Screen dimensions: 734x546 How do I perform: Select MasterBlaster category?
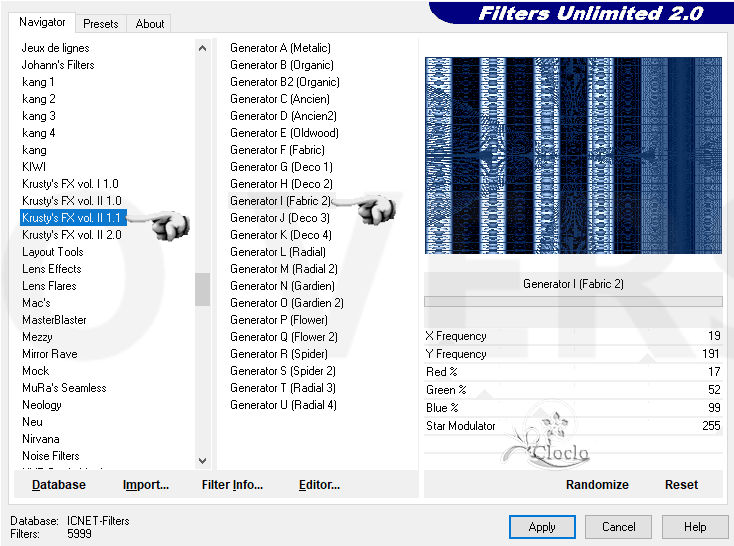pyautogui.click(x=54, y=320)
